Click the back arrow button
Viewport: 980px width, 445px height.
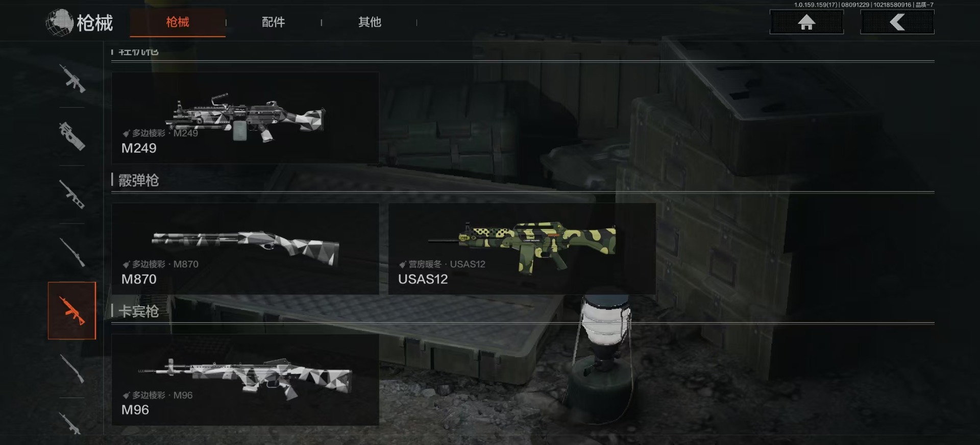tap(897, 22)
